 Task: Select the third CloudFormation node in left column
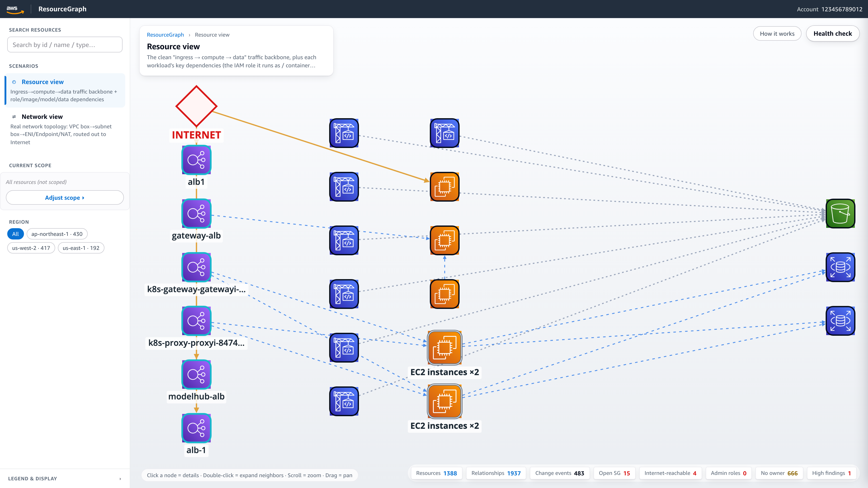tap(344, 240)
